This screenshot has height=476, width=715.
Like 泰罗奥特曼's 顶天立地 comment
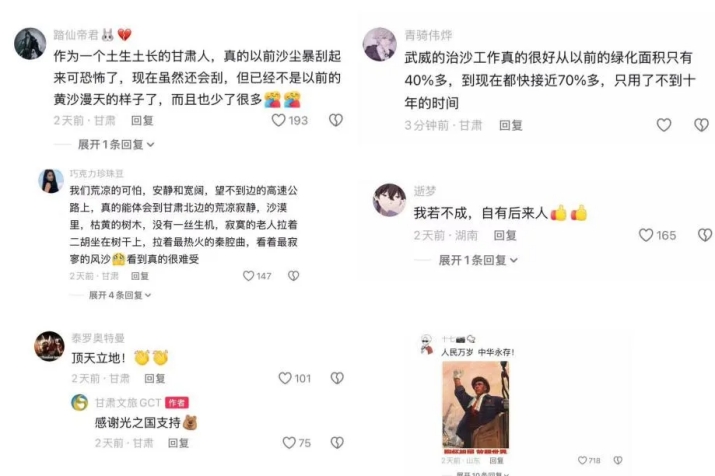(285, 378)
